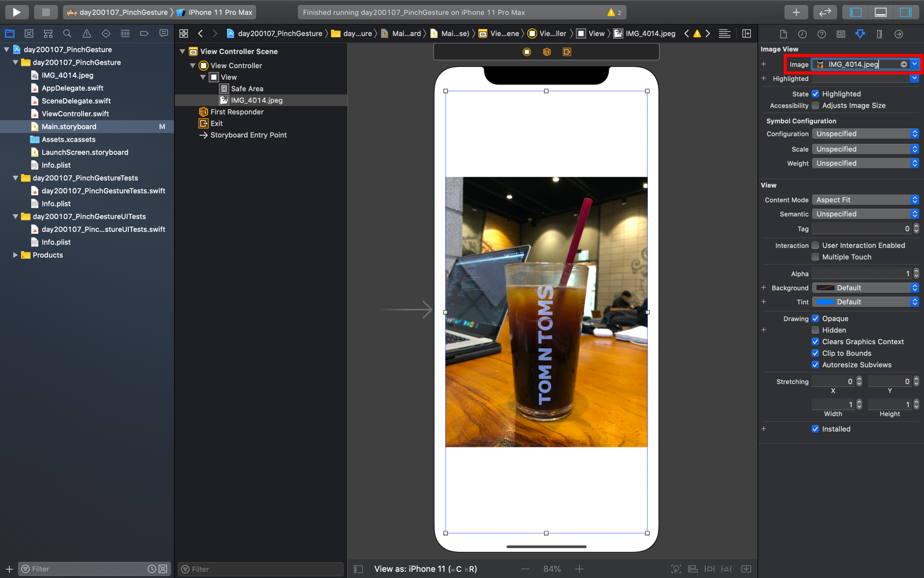Uncheck the Opaque drawing option
The width and height of the screenshot is (924, 578).
point(815,319)
